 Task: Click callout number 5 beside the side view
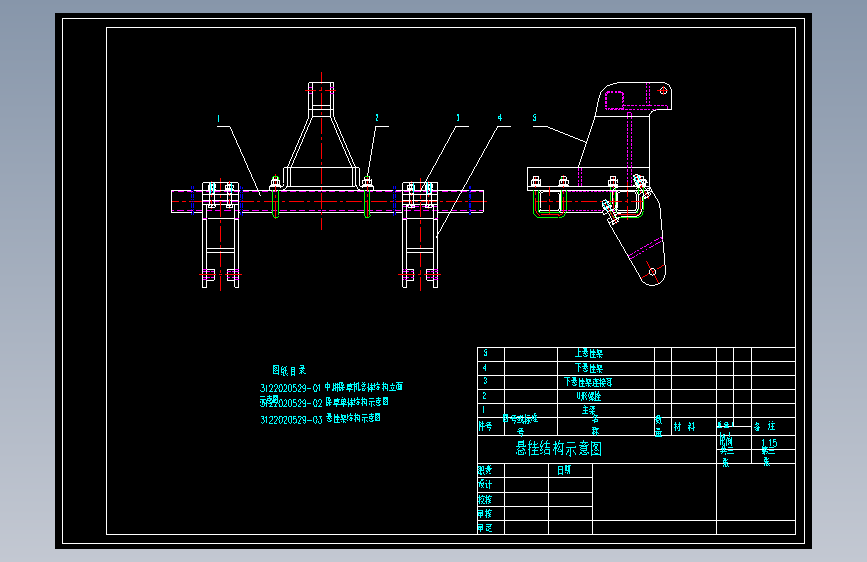pyautogui.click(x=535, y=118)
